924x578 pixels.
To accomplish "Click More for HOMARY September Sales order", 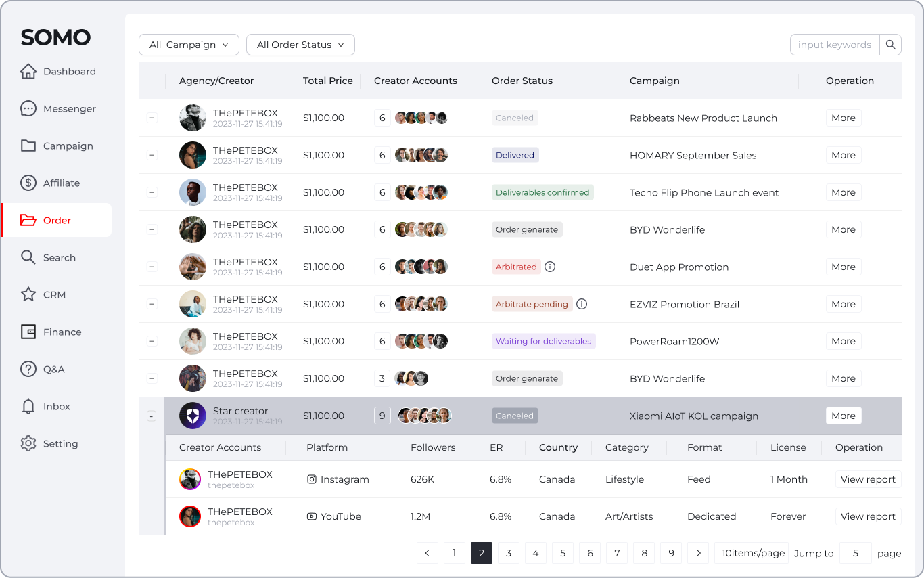I will [x=843, y=155].
